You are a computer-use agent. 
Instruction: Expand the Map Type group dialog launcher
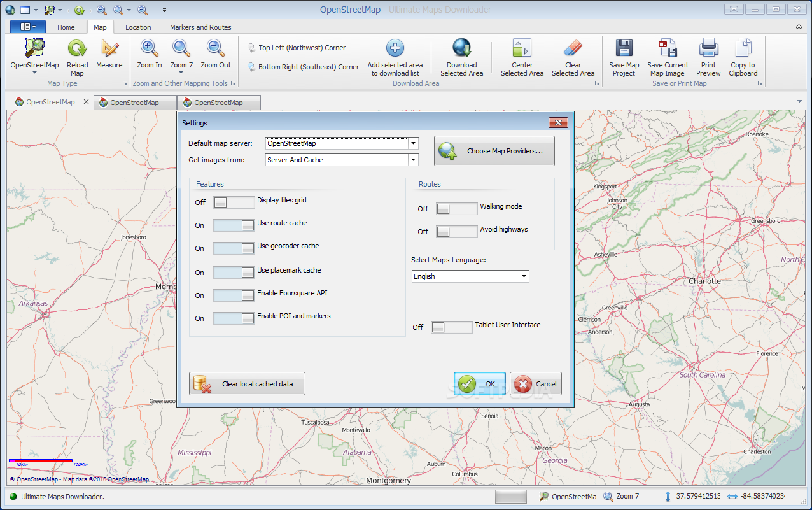point(125,83)
